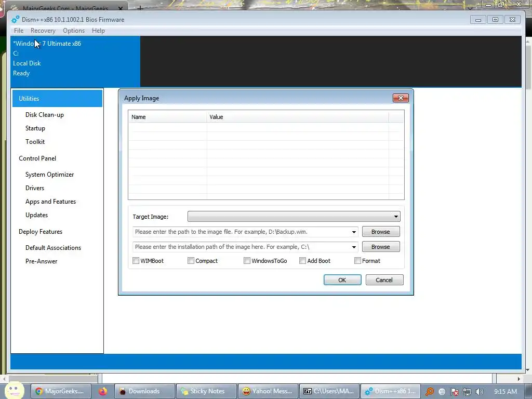Check the Add Boot option
Image resolution: width=532 pixels, height=399 pixels.
[x=303, y=261]
